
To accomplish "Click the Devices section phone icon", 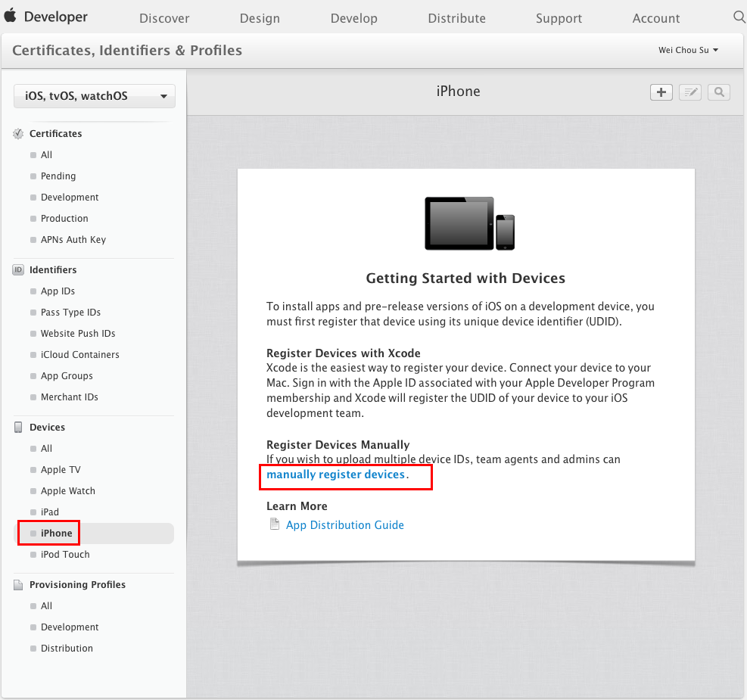I will click(x=18, y=427).
